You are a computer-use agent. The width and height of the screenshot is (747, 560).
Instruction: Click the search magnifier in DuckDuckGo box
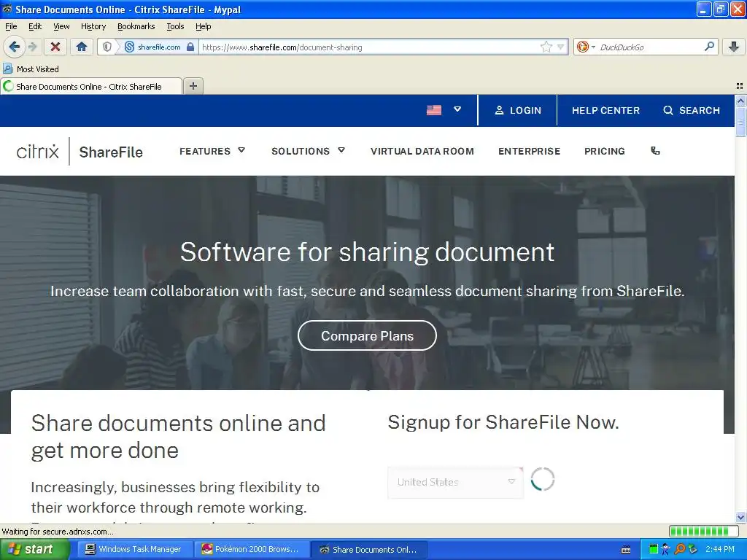point(709,46)
